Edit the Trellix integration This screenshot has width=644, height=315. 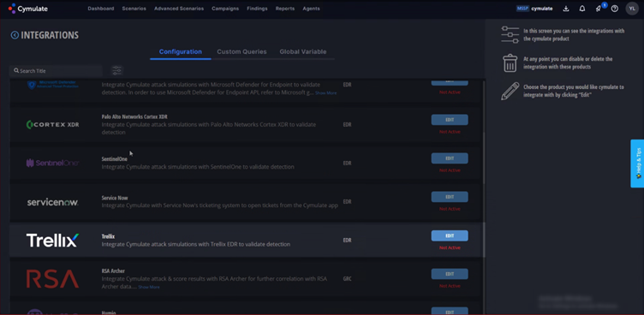[450, 235]
